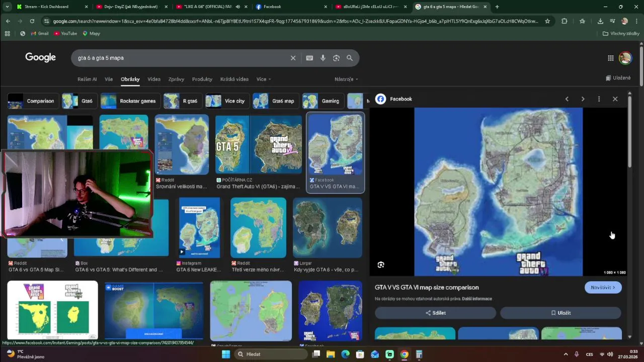
Task: Go back to the previous page
Action: [x=8, y=21]
